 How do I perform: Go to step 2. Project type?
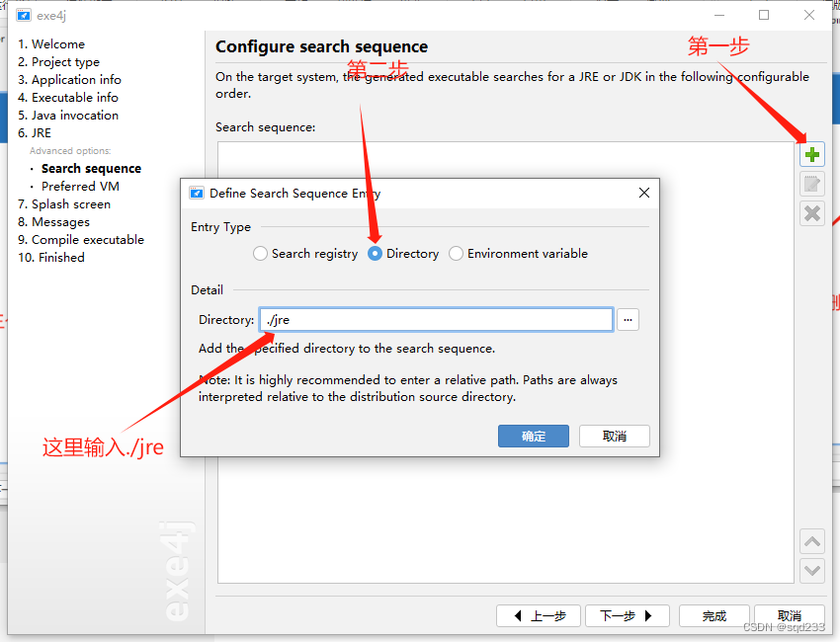[59, 62]
